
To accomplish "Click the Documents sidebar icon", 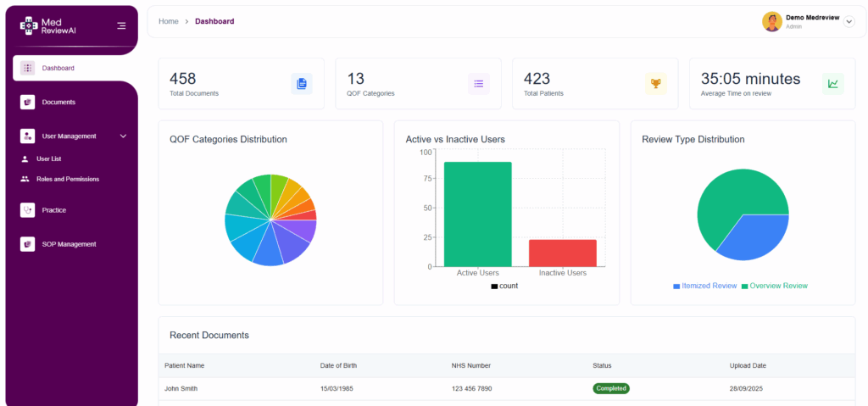I will (x=28, y=102).
